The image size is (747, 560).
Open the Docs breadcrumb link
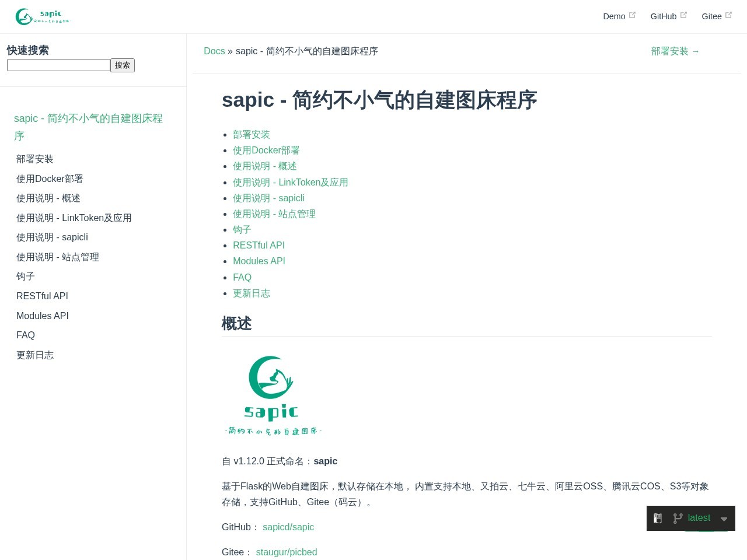tap(214, 51)
